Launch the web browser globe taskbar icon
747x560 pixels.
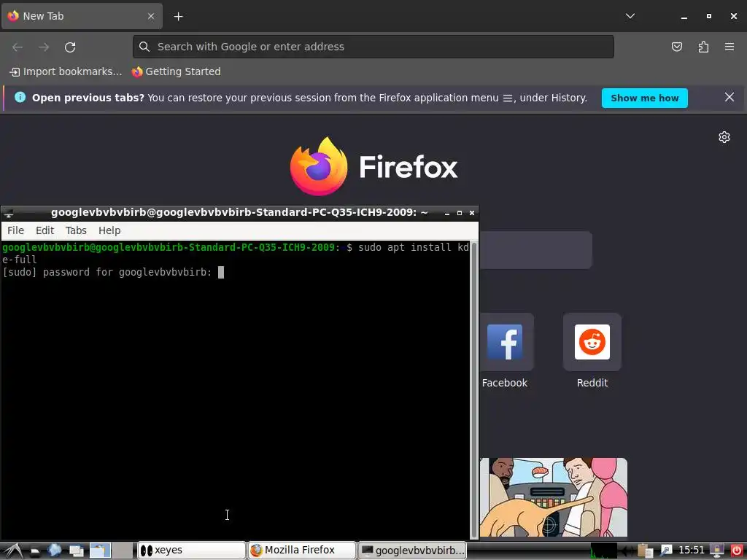tap(54, 551)
